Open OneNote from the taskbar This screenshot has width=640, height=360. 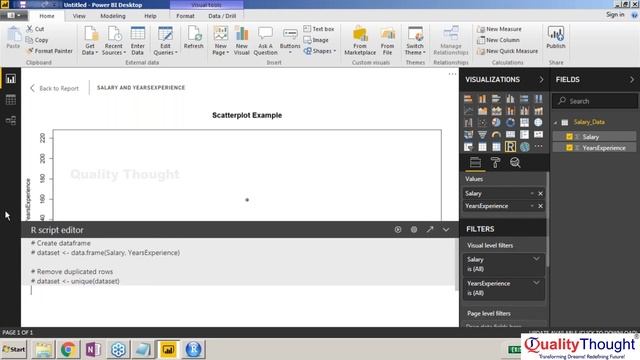coord(93,349)
